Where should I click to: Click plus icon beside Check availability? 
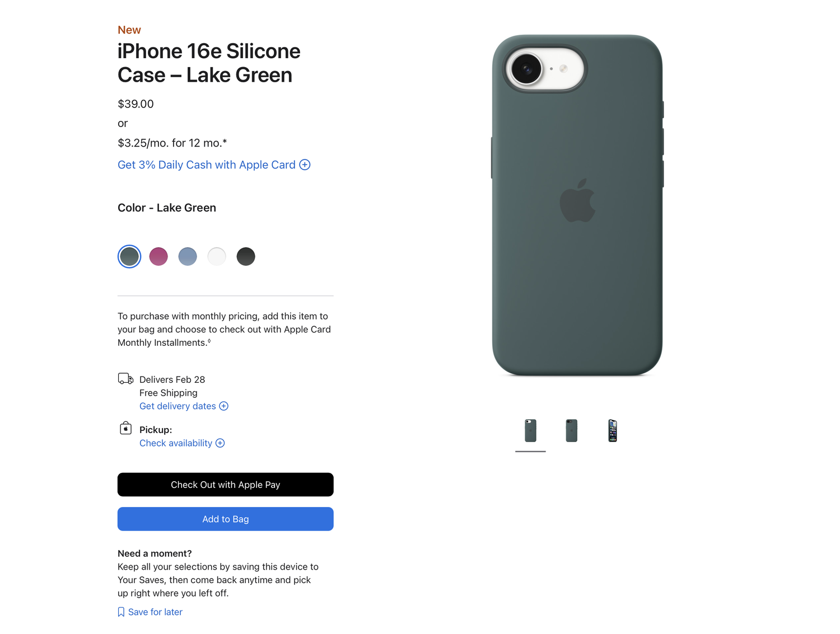click(x=220, y=443)
